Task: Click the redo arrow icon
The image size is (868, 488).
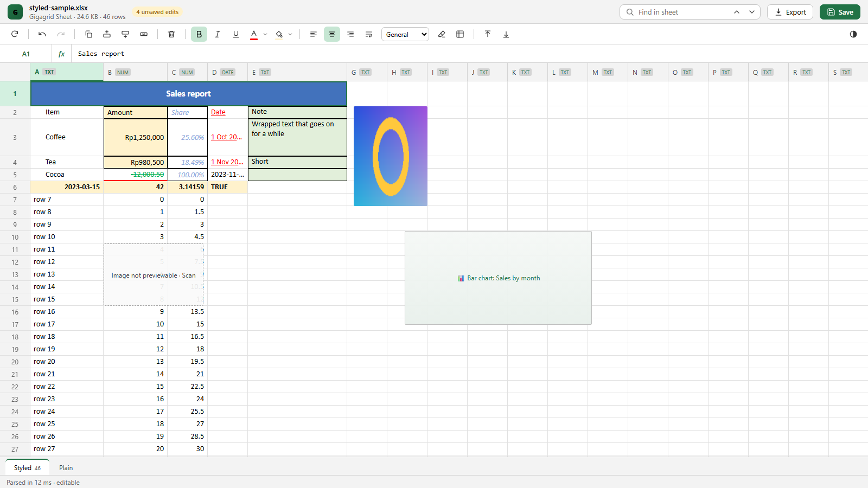Action: (61, 34)
